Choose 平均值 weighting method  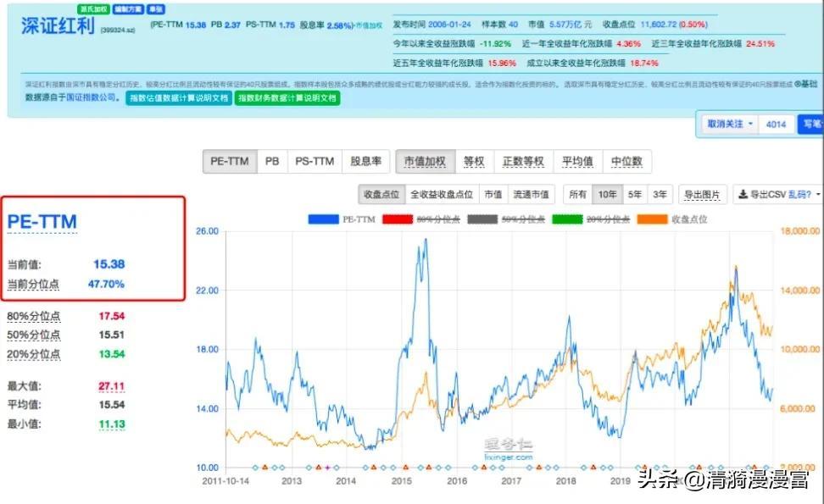(x=577, y=161)
